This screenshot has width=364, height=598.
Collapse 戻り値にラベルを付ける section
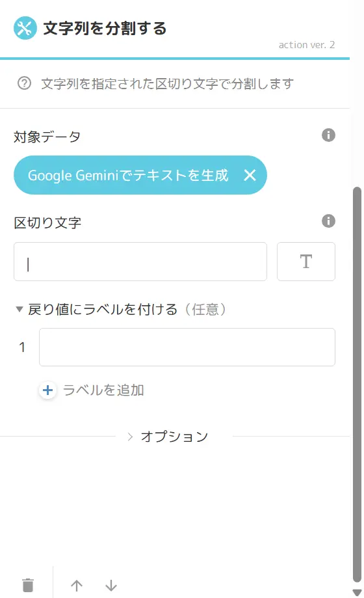19,309
